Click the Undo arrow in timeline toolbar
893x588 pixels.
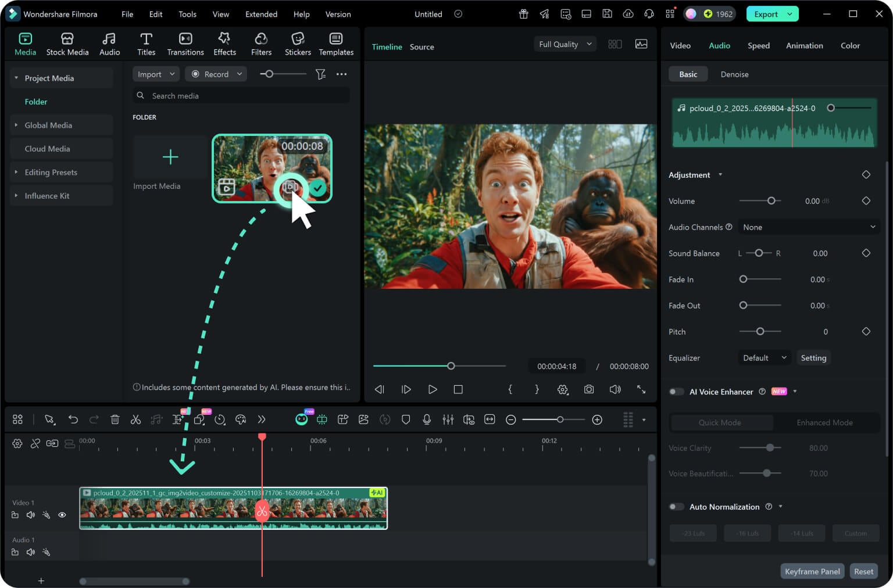73,420
